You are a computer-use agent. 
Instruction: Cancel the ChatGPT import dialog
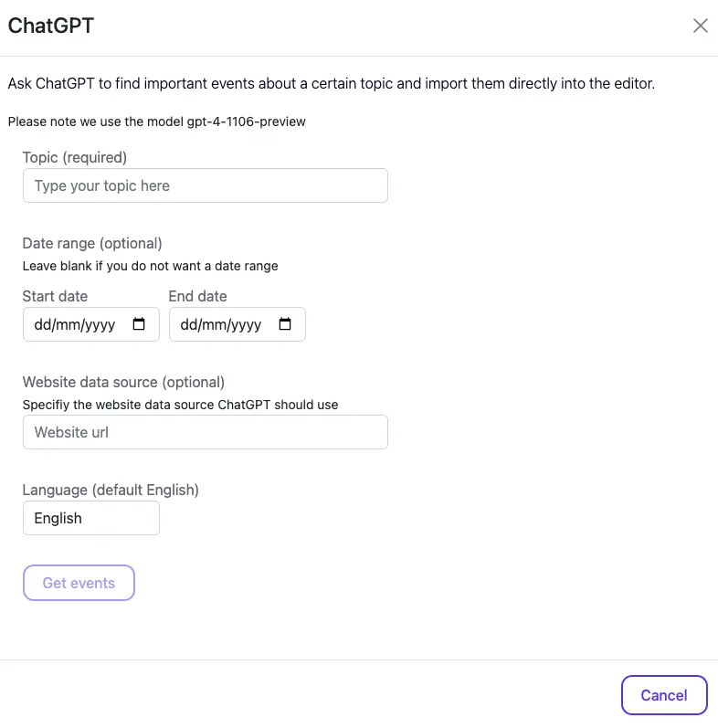[x=663, y=695]
